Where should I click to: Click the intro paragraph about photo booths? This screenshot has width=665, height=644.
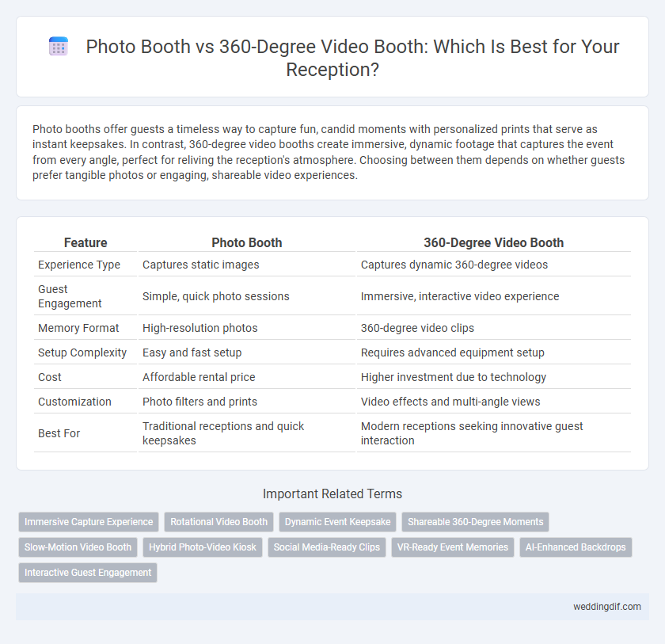pyautogui.click(x=329, y=152)
